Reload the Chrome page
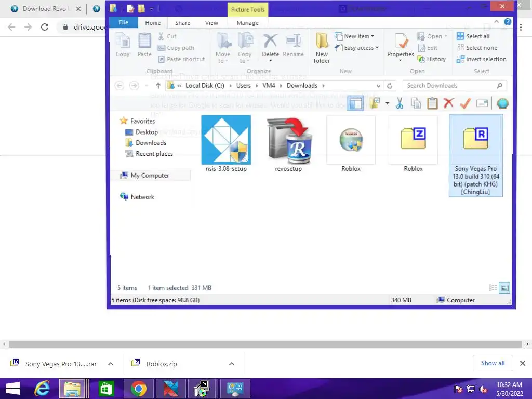 (45, 27)
